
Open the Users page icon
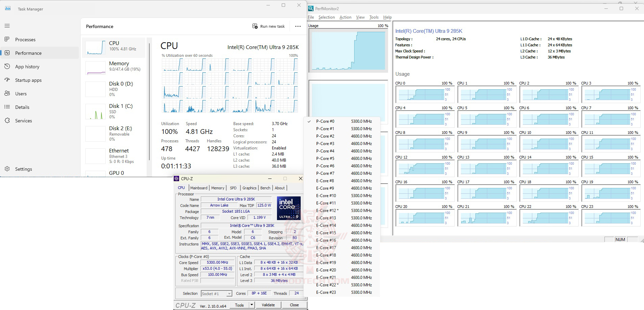click(7, 94)
